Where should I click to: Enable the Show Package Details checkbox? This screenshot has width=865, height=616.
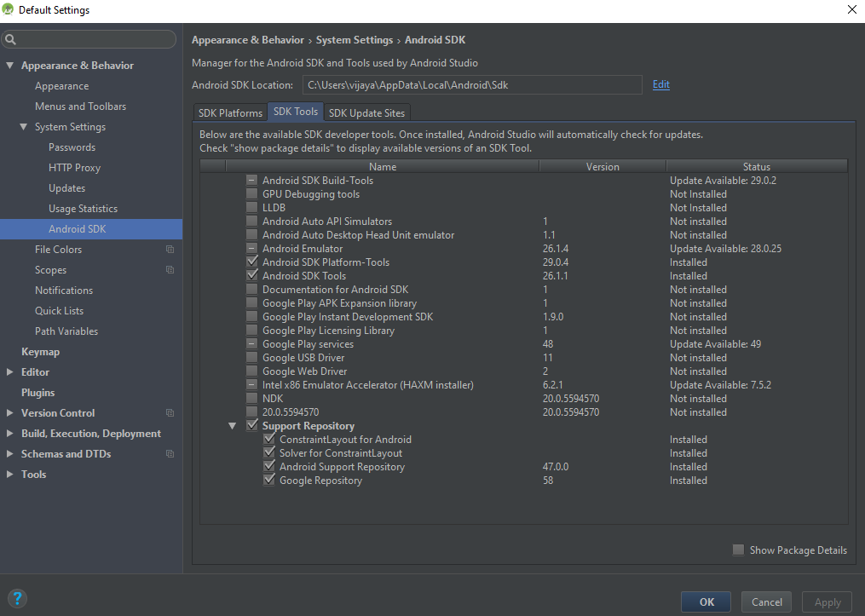click(x=738, y=550)
